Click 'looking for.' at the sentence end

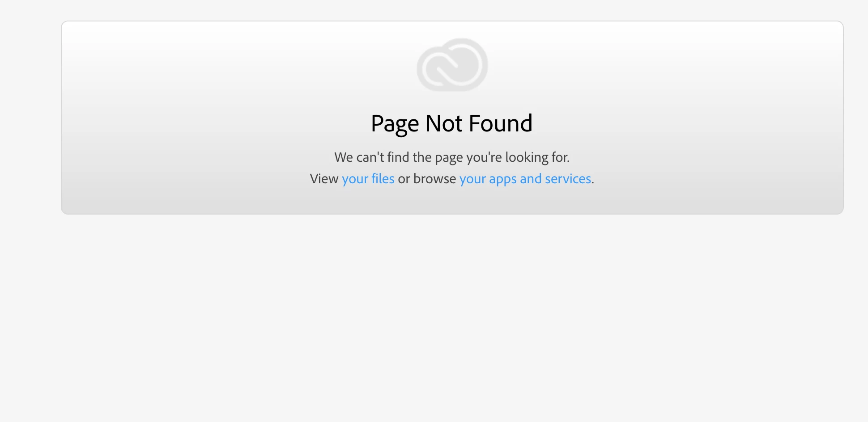click(x=537, y=157)
